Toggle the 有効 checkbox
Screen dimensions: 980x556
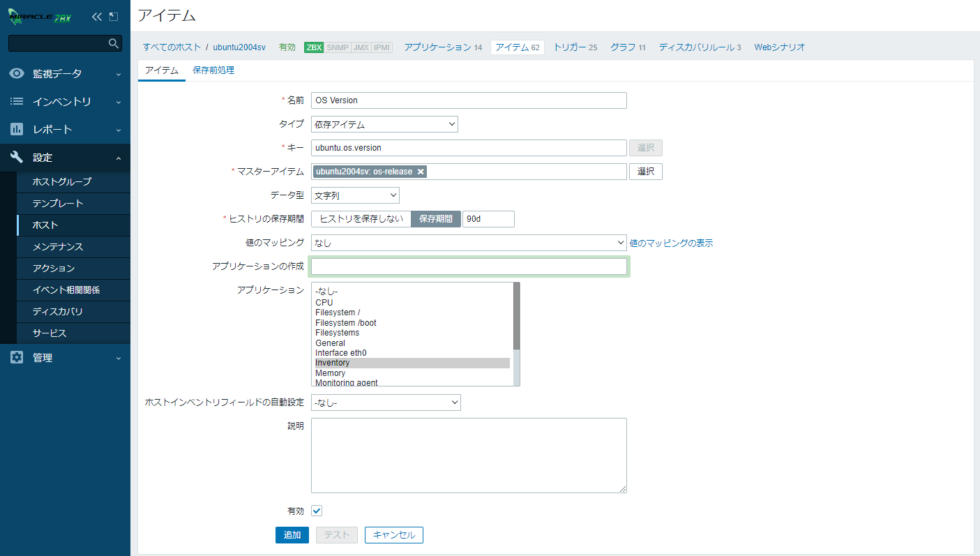tap(317, 511)
